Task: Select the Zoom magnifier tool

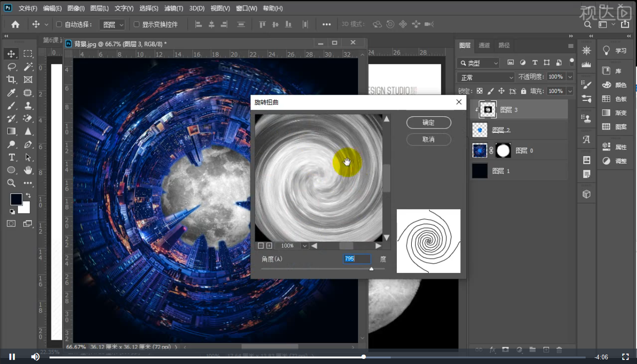Action: [12, 183]
